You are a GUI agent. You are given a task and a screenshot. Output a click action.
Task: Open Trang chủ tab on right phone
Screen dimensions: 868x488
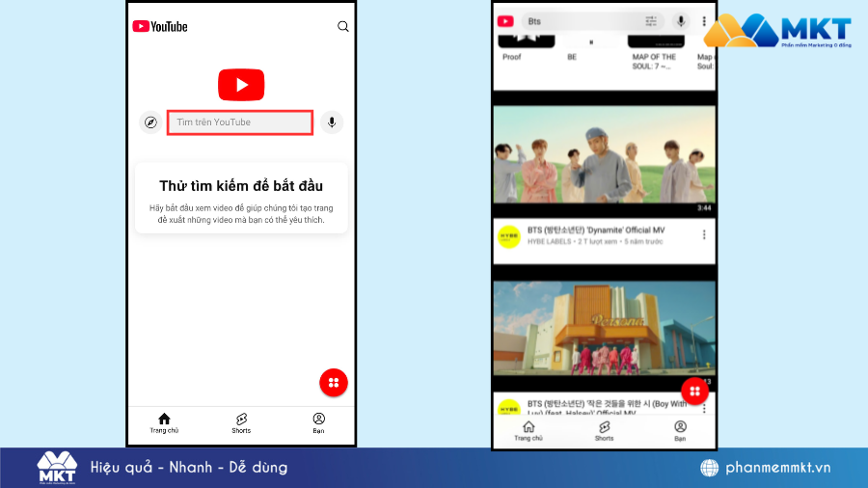[x=529, y=431]
